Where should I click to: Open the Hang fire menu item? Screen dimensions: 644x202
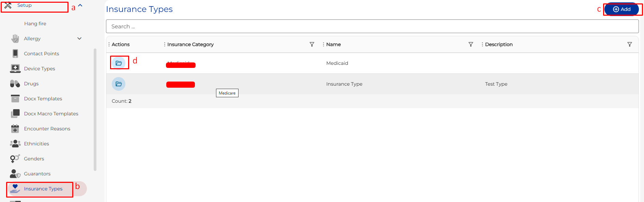(35, 24)
